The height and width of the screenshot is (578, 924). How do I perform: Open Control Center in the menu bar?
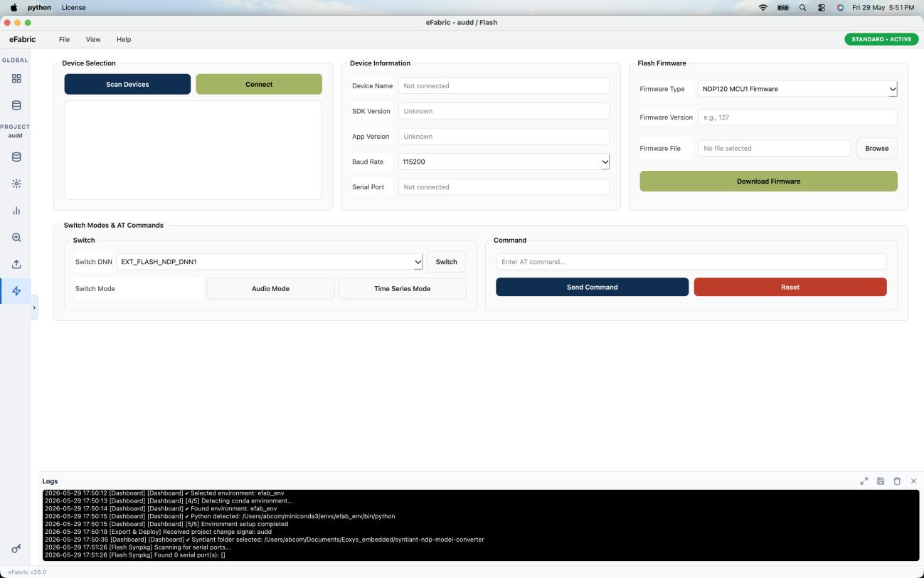pyautogui.click(x=822, y=7)
